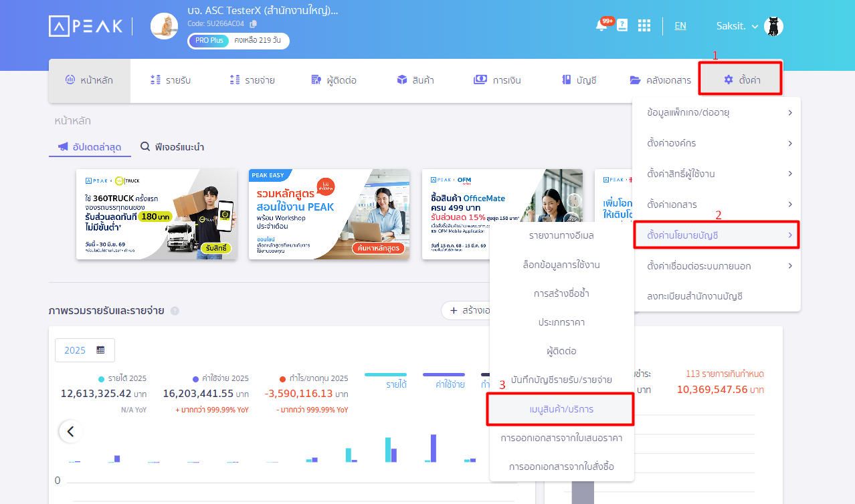Screen dimensions: 855x504
Task: Open the help guide book icon
Action: click(x=622, y=25)
